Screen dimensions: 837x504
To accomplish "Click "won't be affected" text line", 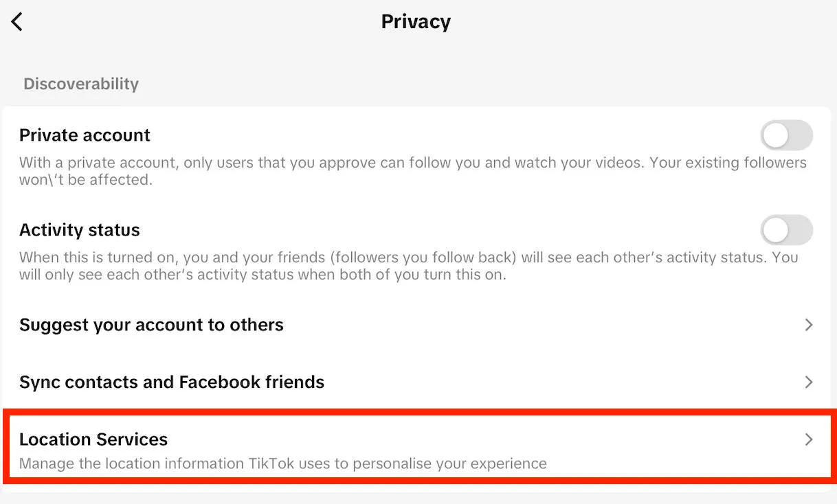I will coord(85,180).
